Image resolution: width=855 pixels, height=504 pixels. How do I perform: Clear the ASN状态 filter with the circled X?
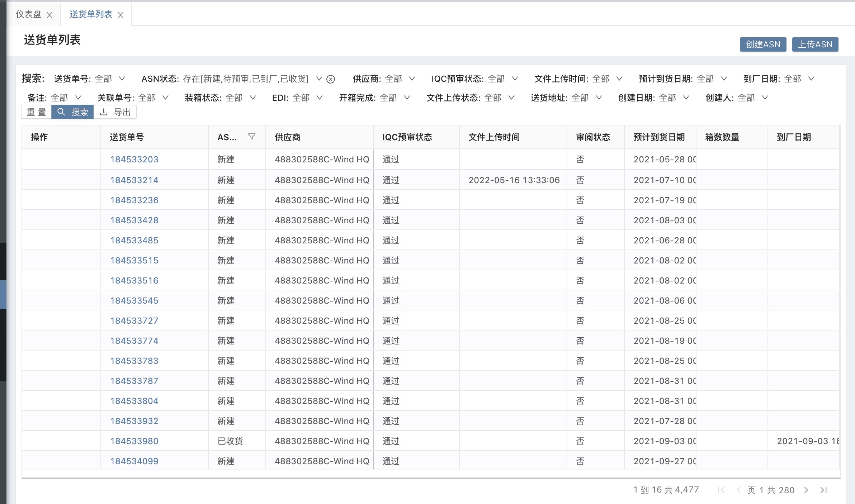[331, 79]
